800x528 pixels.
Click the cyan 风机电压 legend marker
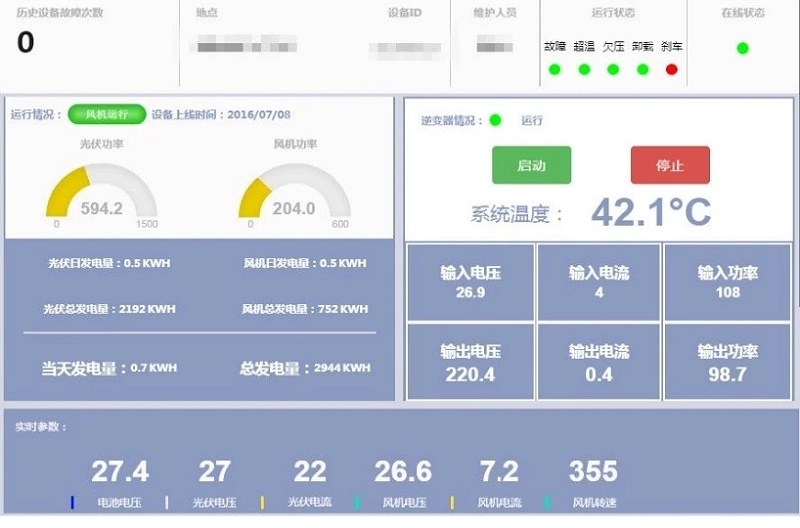coord(357,502)
